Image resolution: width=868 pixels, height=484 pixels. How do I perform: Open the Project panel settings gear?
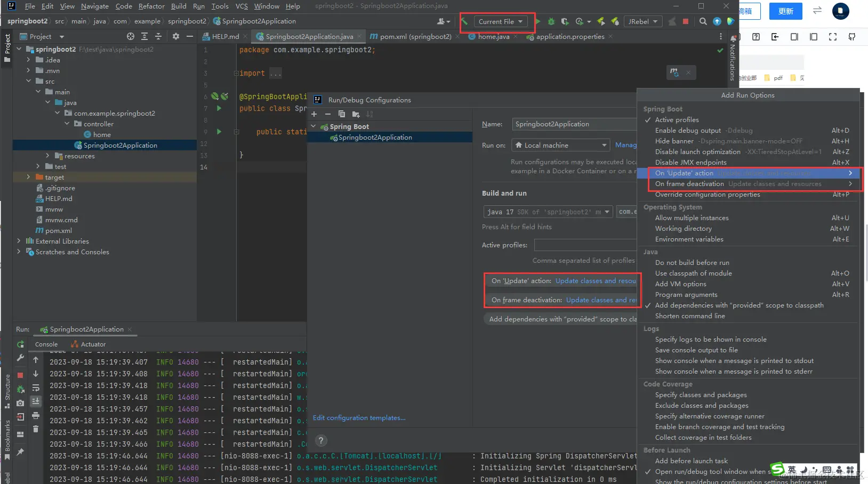176,36
